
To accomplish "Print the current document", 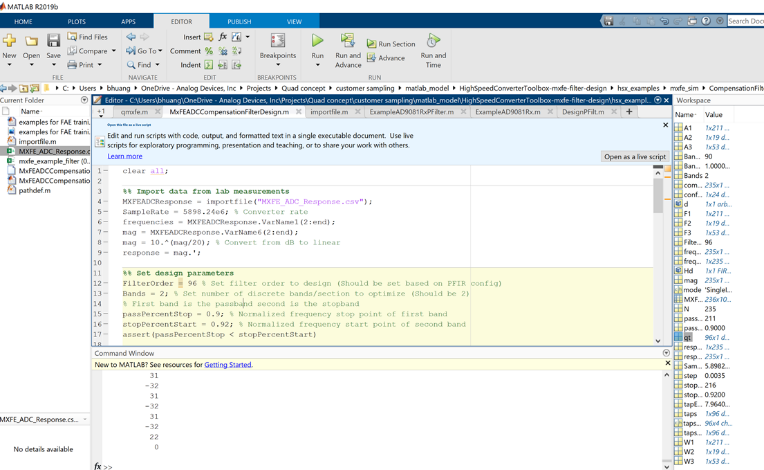I will point(81,64).
